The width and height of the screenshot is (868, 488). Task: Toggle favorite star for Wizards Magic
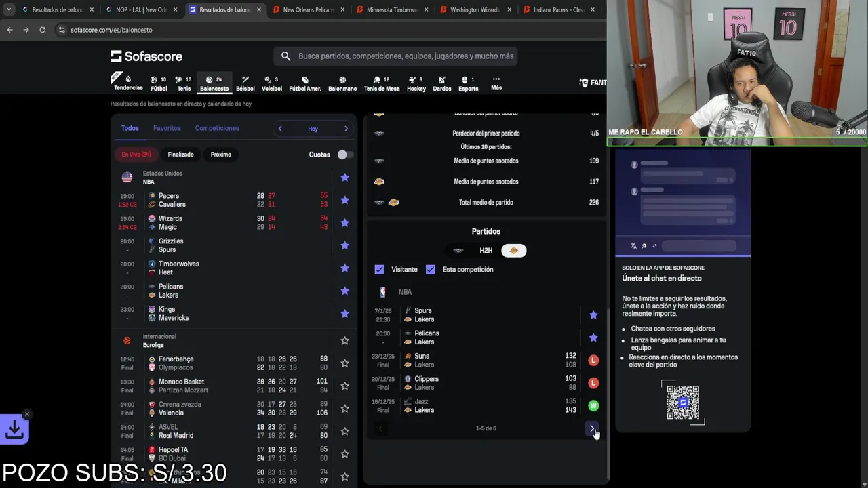[x=344, y=223]
